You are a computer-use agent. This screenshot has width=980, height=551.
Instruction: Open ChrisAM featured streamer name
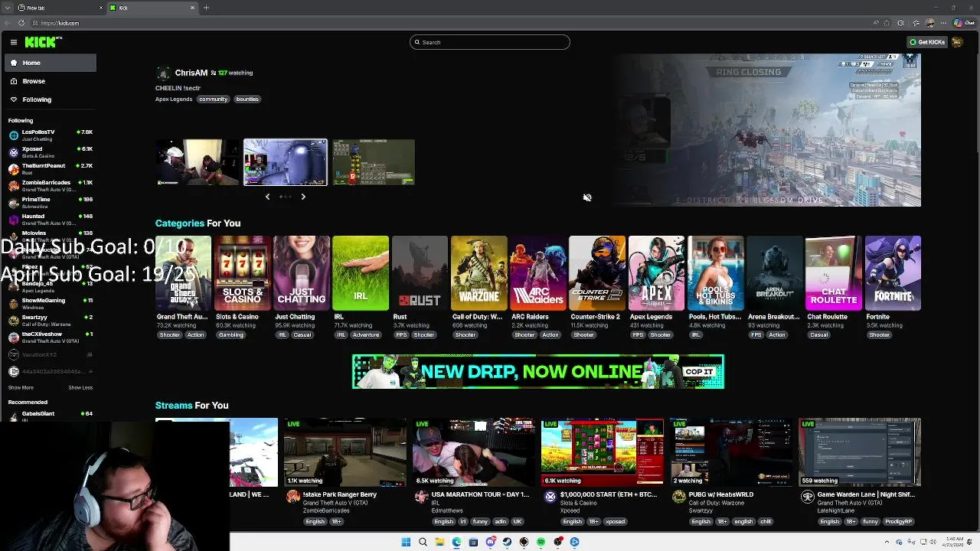coord(191,73)
